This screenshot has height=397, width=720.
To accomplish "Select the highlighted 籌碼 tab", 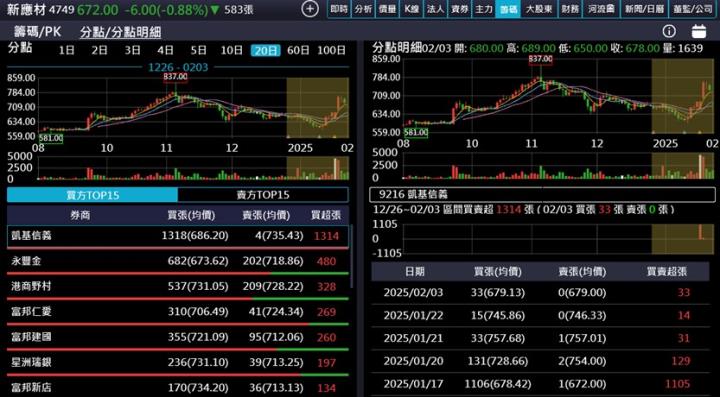I will 508,9.
